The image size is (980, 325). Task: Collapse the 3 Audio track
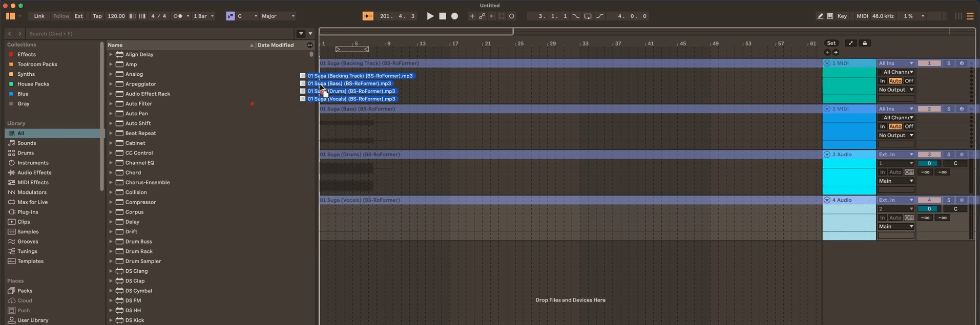(827, 155)
